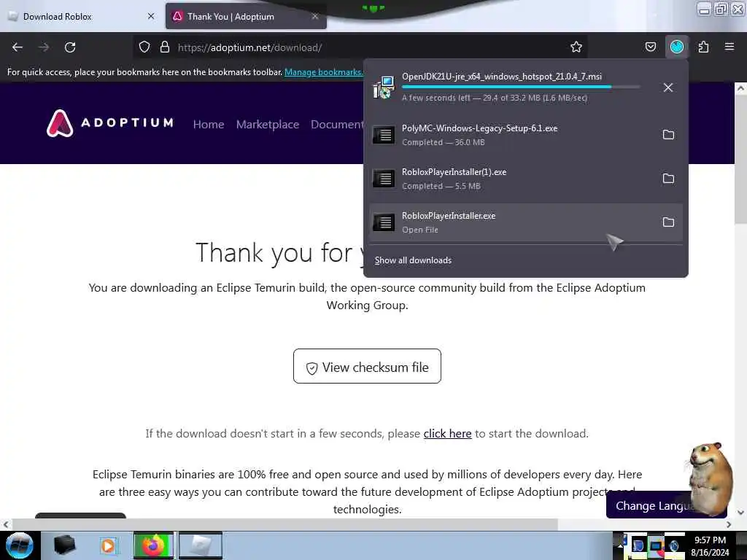
Task: Open the Home navigation item
Action: coord(209,124)
